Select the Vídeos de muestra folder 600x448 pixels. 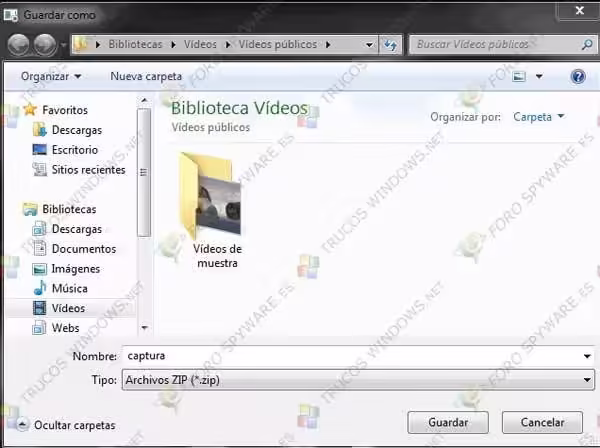(216, 211)
